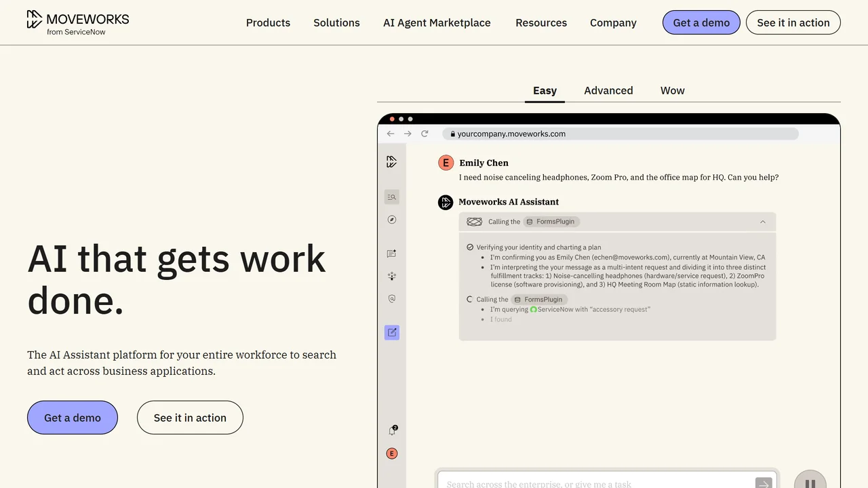This screenshot has height=488, width=868.
Task: Click the green ServiceNow icon
Action: (533, 310)
